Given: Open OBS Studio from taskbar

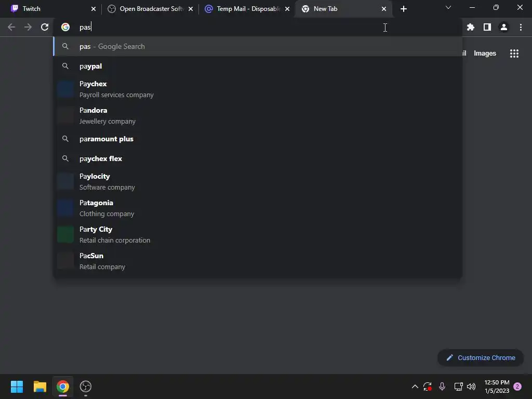Looking at the screenshot, I should pyautogui.click(x=86, y=387).
